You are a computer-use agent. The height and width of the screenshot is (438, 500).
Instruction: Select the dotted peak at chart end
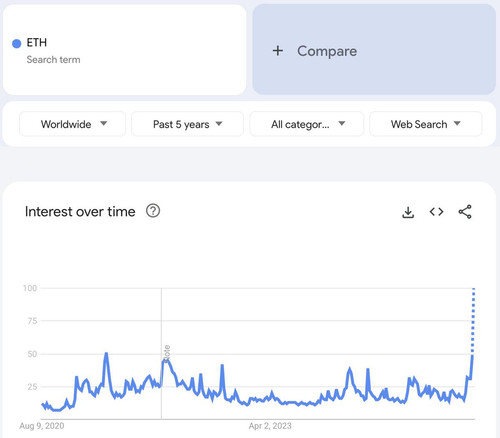click(473, 320)
